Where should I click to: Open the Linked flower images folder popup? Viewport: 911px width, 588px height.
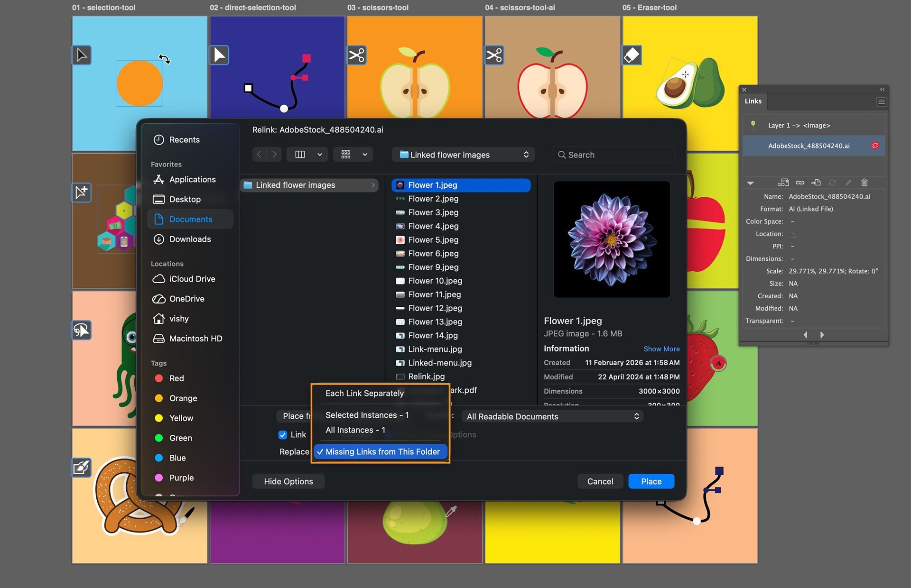463,155
